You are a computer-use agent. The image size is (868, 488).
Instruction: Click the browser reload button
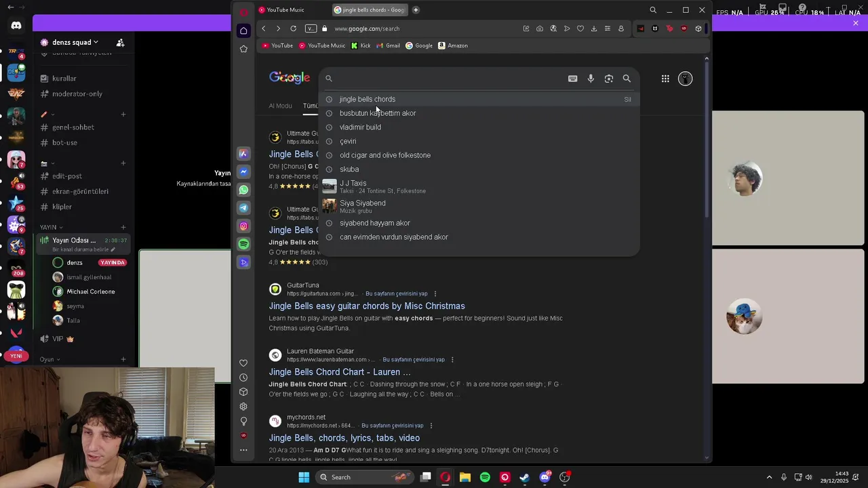point(293,28)
